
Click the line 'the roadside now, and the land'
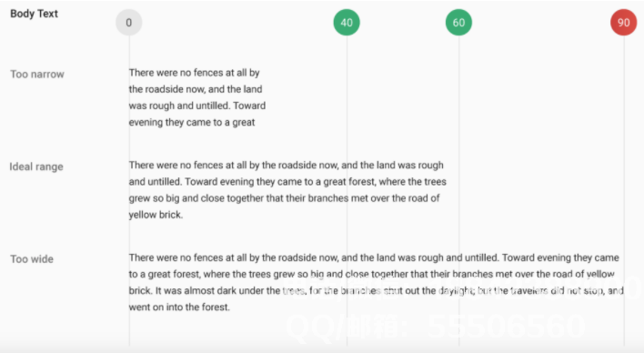pos(196,89)
